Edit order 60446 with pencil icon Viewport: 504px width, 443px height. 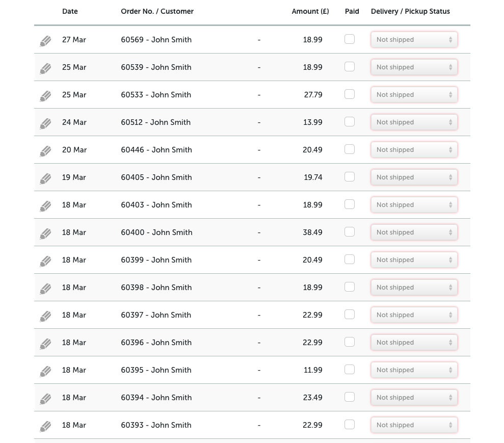(x=45, y=151)
